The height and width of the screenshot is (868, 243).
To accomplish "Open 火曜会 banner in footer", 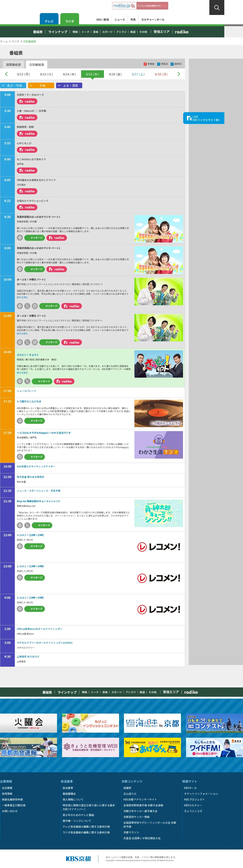I will 28,723.
